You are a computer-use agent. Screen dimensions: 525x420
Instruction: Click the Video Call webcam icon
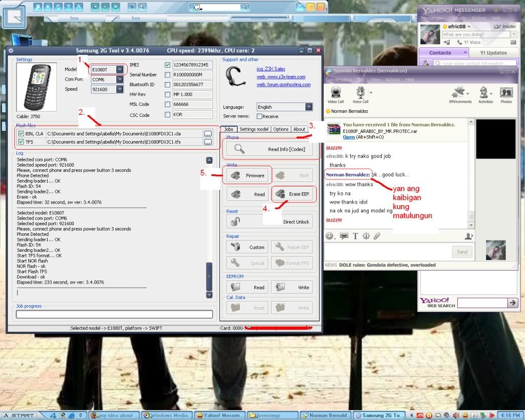tap(335, 93)
